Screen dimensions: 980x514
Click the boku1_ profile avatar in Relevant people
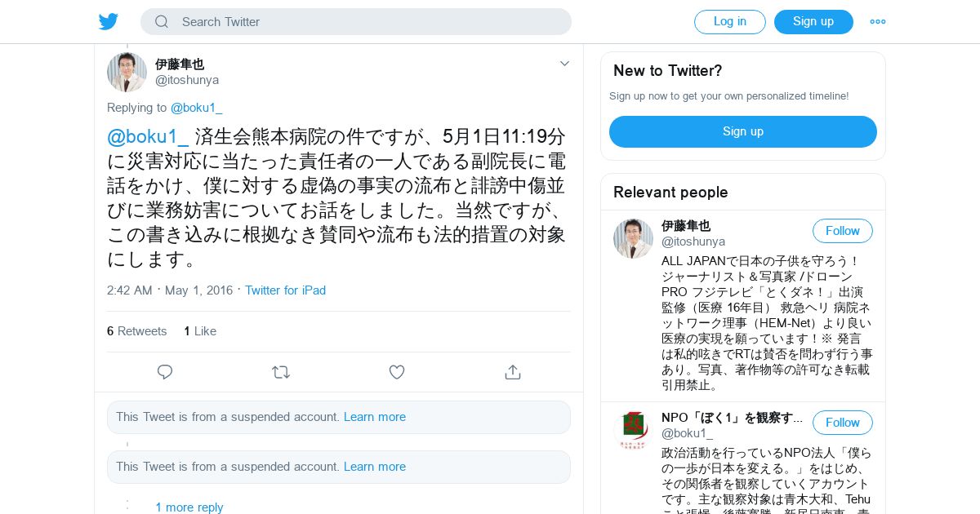tap(633, 430)
